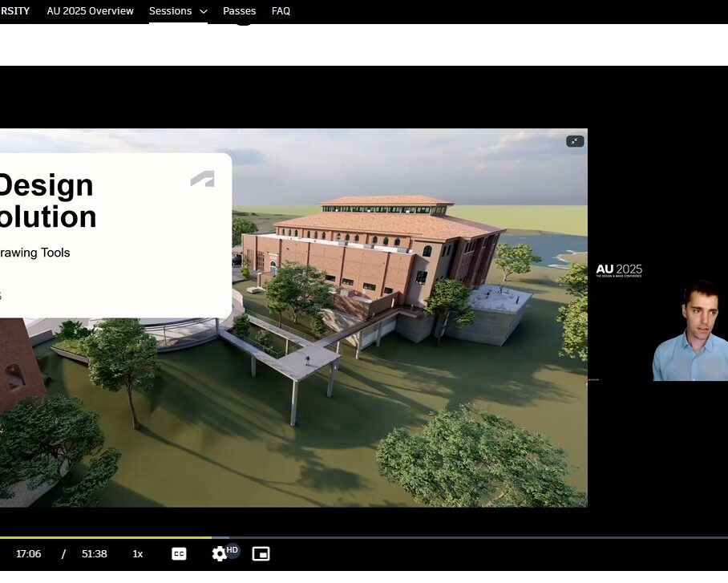The width and height of the screenshot is (728, 583).
Task: Click the Autodesk logo on the title card
Action: click(202, 179)
